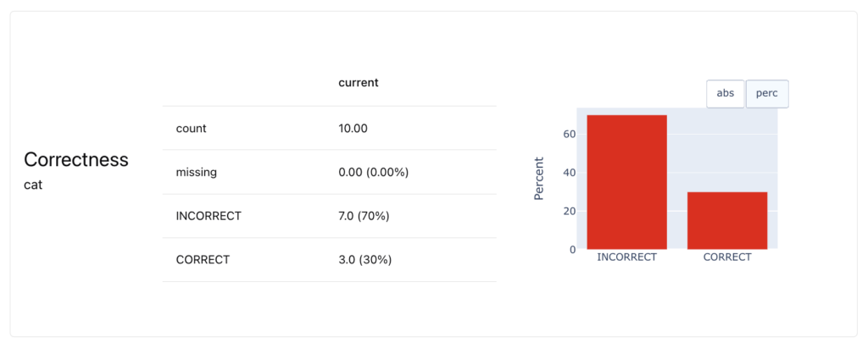Click the CORRECT x-axis tick label
The image size is (868, 348).
point(727,257)
